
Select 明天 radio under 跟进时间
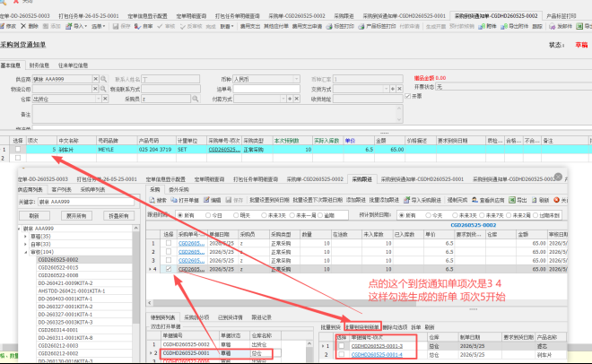click(236, 215)
